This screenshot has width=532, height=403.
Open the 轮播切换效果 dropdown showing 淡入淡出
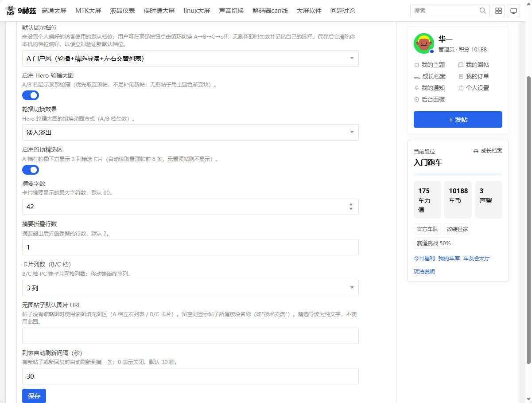190,132
